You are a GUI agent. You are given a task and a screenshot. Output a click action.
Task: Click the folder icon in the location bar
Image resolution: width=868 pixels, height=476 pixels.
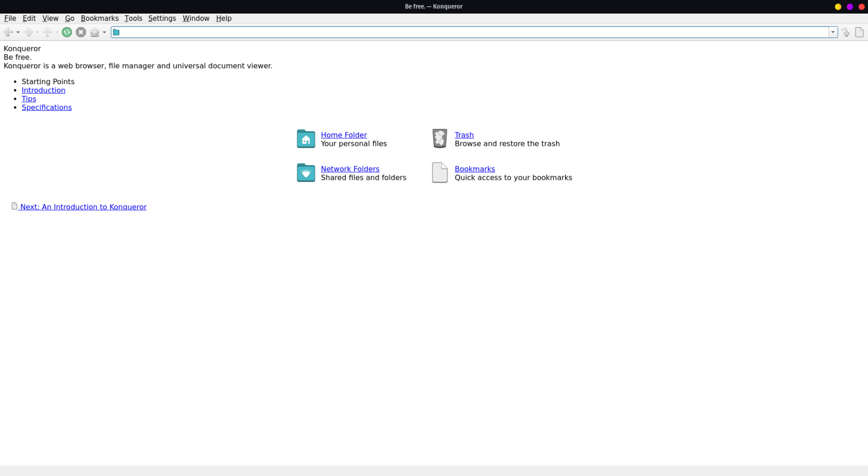click(x=116, y=32)
